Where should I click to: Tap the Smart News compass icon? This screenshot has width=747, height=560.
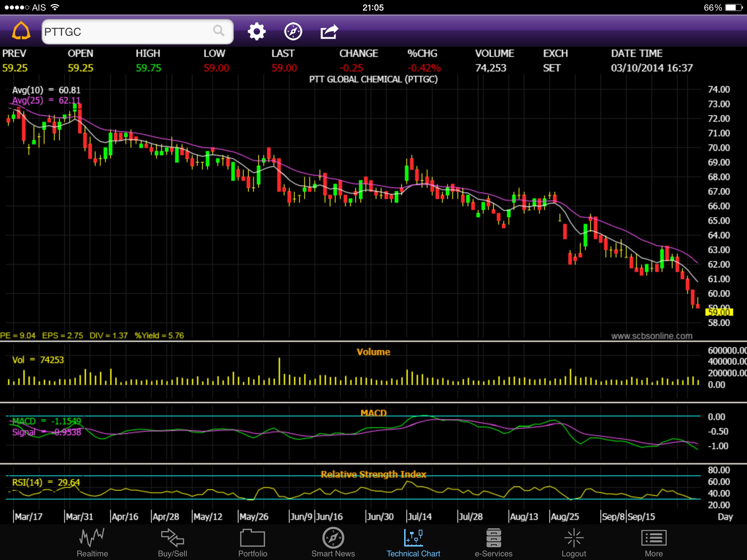[333, 537]
